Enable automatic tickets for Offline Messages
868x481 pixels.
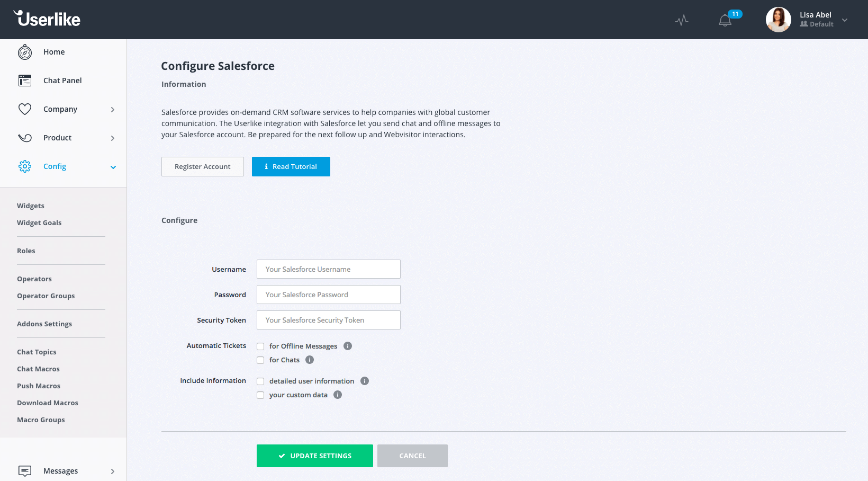point(260,346)
